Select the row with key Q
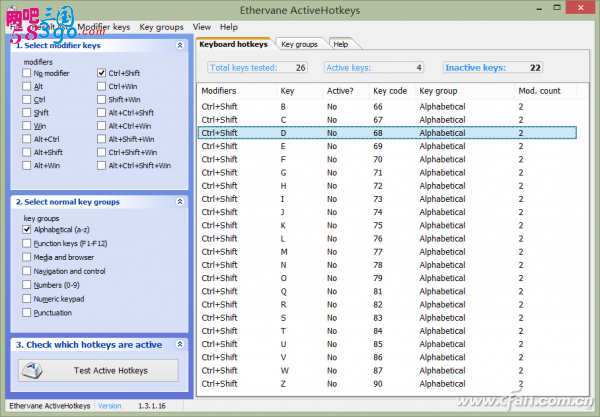The height and width of the screenshot is (417, 600). point(387,291)
